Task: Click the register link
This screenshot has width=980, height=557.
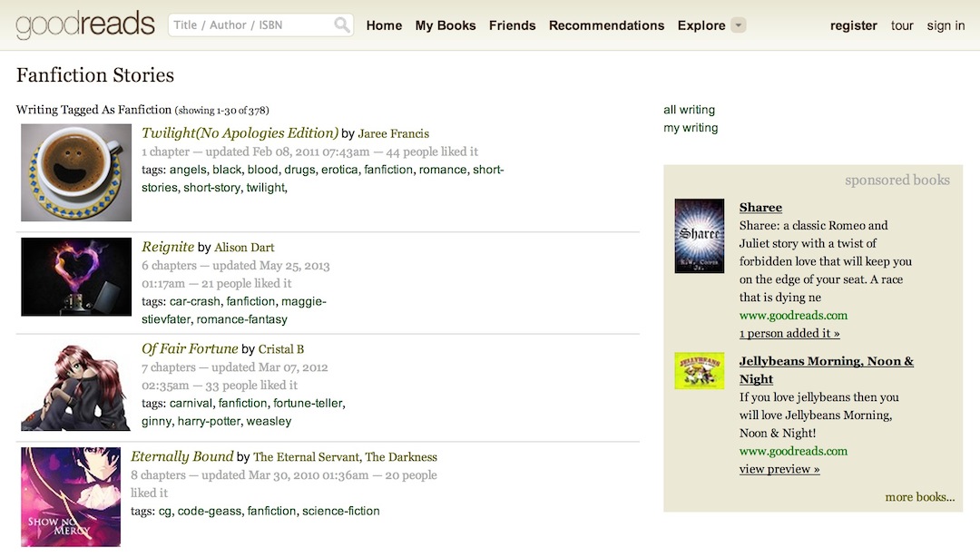Action: click(x=853, y=25)
